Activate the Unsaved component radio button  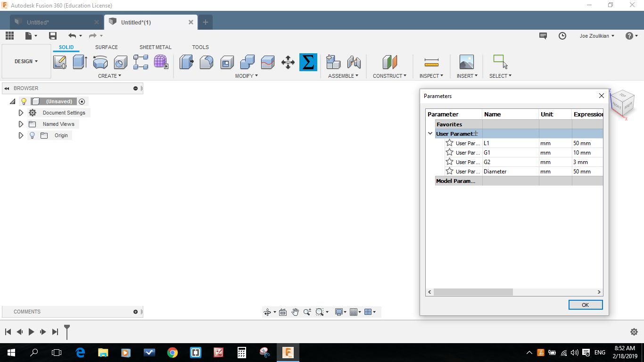click(x=82, y=101)
